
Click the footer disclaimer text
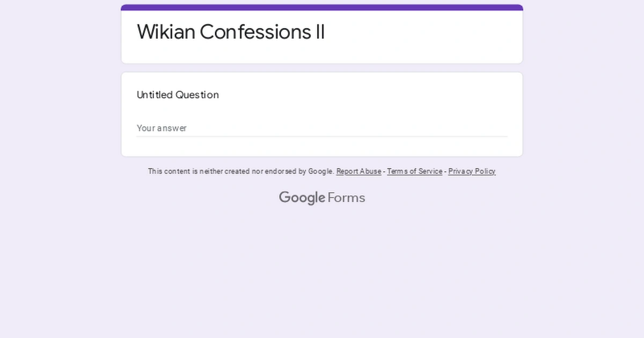pos(240,171)
